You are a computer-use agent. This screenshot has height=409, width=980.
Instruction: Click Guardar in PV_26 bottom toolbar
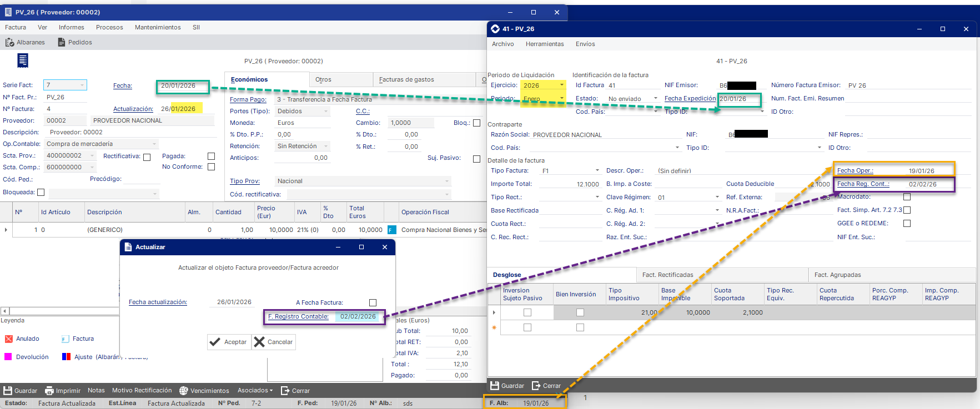(x=21, y=391)
